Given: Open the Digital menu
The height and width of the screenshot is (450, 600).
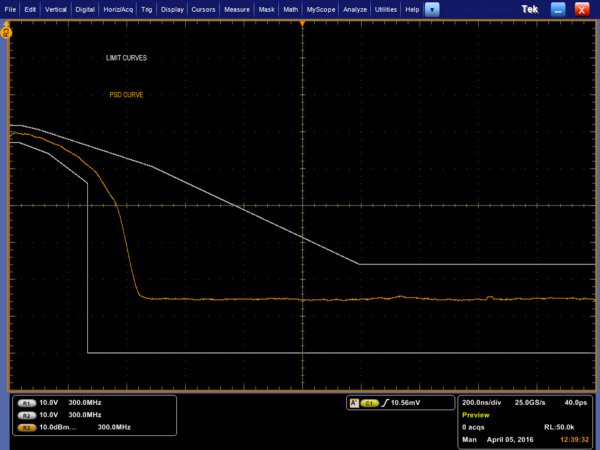Looking at the screenshot, I should (85, 10).
